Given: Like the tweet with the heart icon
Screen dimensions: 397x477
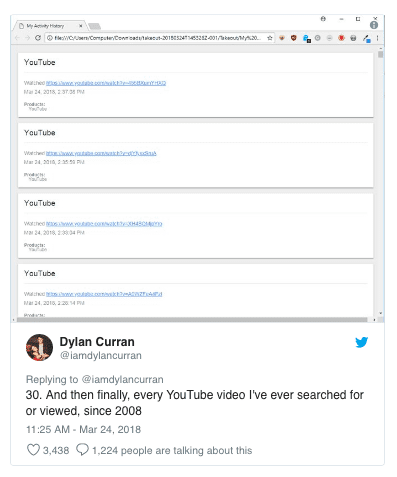Looking at the screenshot, I should click(33, 450).
